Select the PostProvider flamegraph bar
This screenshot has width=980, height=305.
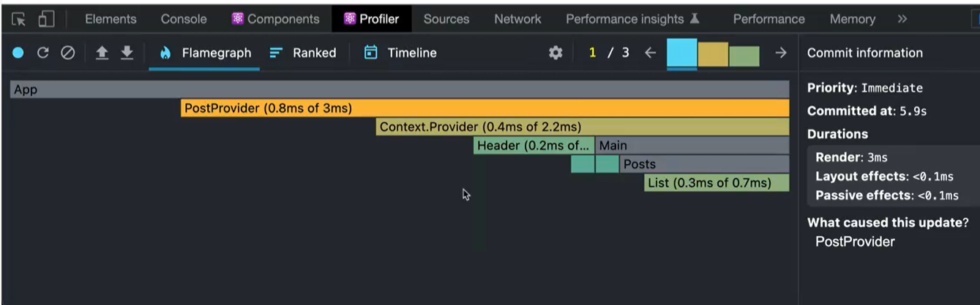(x=485, y=108)
